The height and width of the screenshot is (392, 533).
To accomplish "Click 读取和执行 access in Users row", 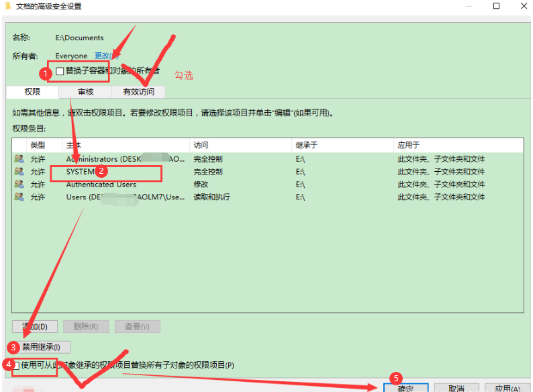I will click(x=211, y=197).
